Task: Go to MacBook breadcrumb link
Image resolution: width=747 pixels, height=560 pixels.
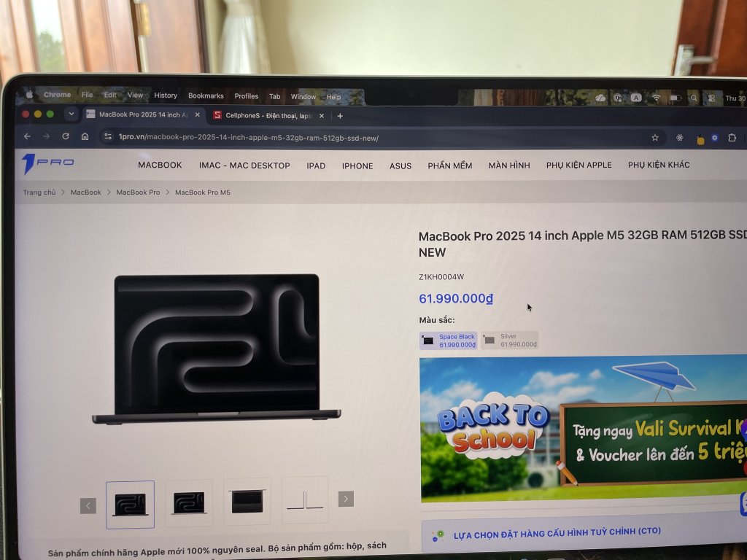Action: coord(86,192)
